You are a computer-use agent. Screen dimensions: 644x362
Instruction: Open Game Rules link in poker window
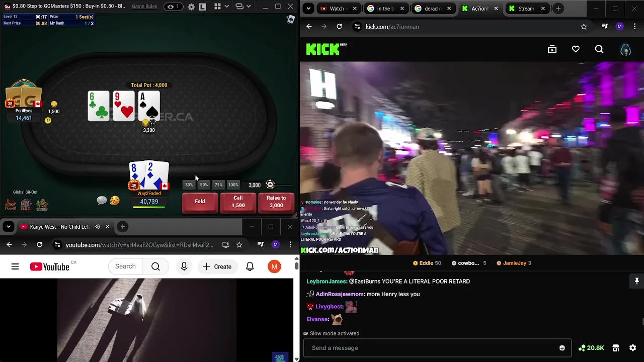(x=144, y=7)
